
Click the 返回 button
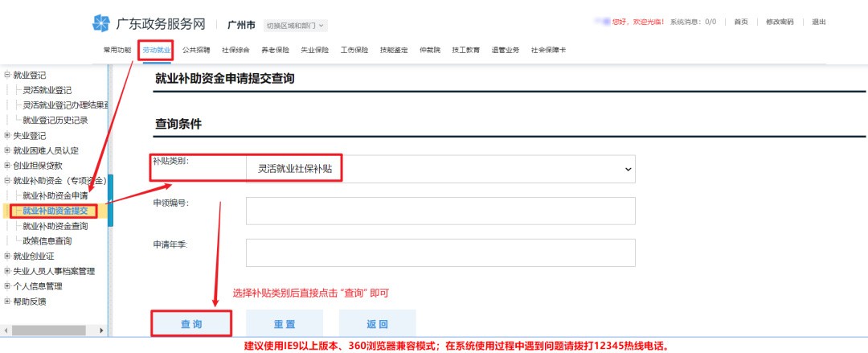378,324
